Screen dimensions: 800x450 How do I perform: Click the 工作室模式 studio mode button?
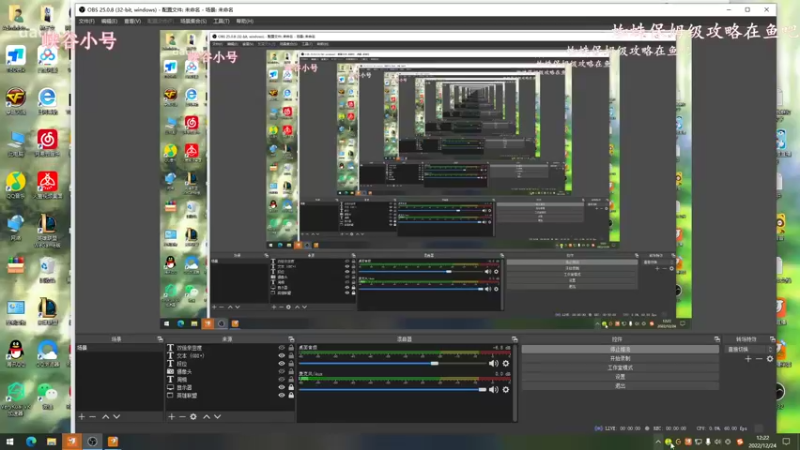coord(620,367)
